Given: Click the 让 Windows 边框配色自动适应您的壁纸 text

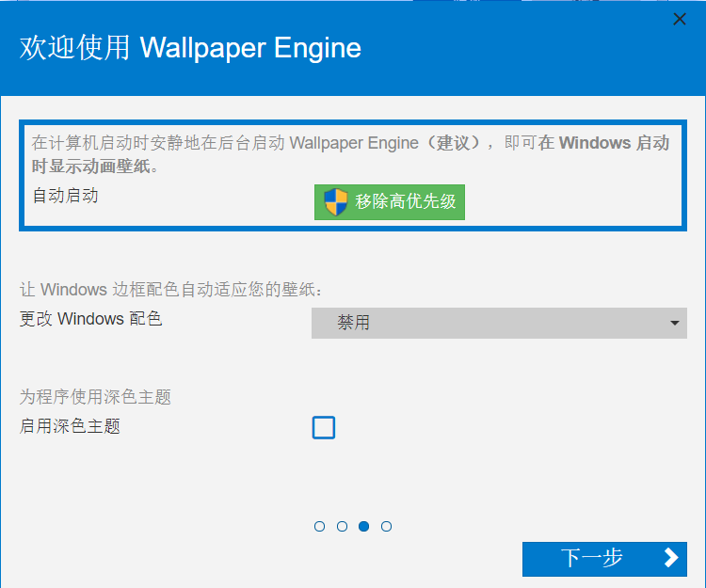Looking at the screenshot, I should click(171, 289).
